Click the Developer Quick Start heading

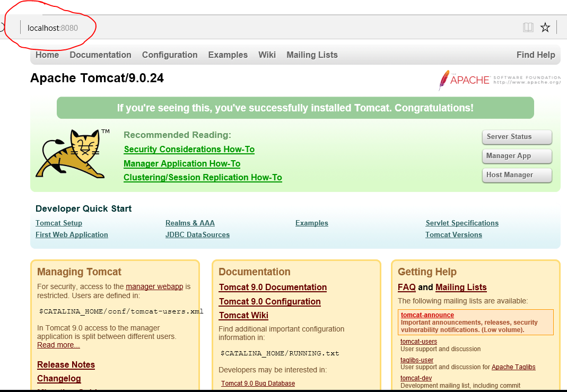pyautogui.click(x=83, y=208)
